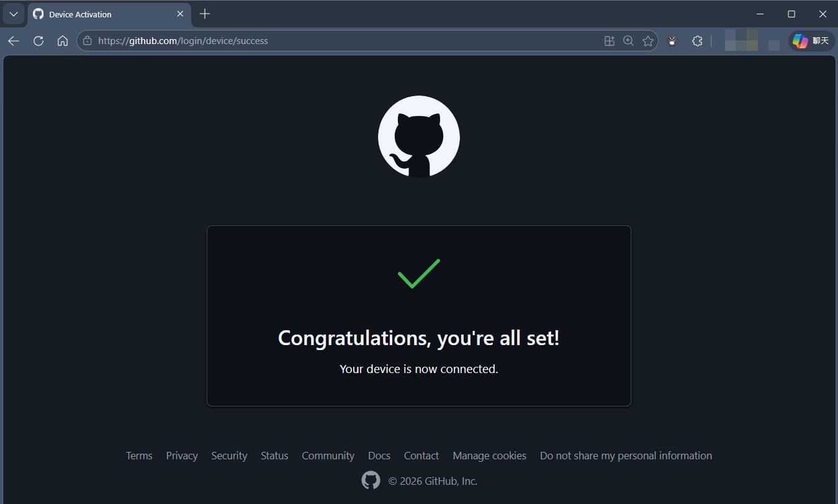Reload the page with refresh icon
Viewport: 838px width, 504px height.
(38, 41)
